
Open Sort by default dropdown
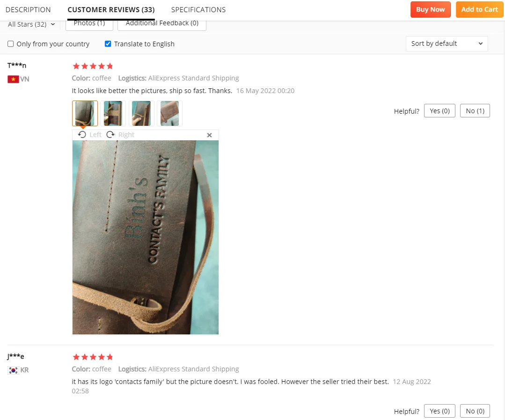[x=446, y=43]
